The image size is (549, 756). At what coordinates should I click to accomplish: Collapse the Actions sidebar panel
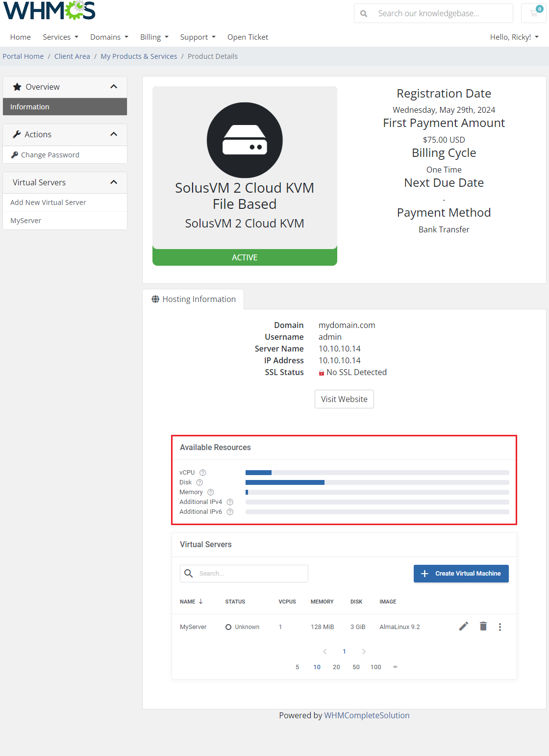pyautogui.click(x=114, y=134)
